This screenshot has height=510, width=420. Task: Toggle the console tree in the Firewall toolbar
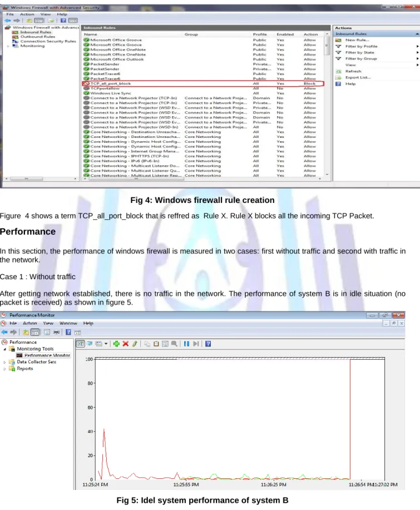tap(39, 20)
